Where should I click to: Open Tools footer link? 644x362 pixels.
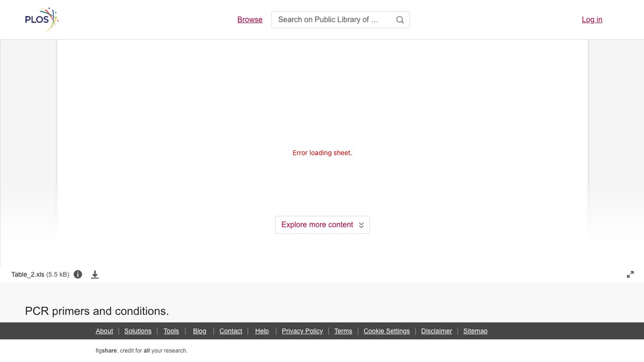(x=171, y=331)
